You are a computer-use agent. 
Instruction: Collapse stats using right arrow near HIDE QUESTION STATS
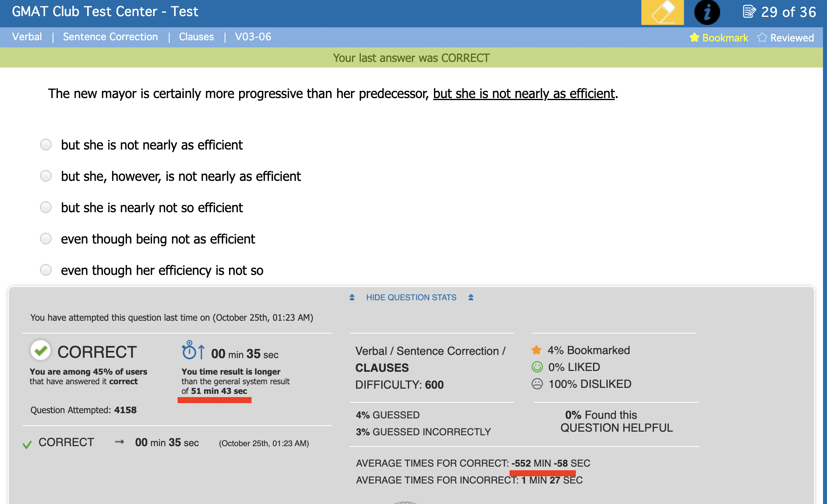tap(471, 297)
